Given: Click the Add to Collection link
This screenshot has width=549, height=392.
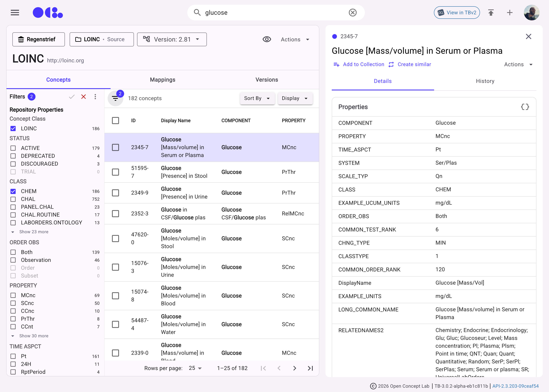Looking at the screenshot, I should point(359,64).
